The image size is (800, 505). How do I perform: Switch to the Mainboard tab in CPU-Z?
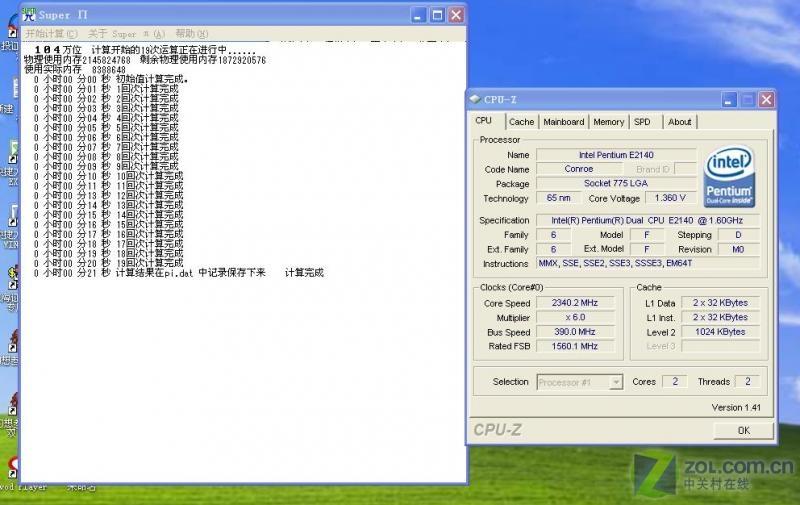563,122
